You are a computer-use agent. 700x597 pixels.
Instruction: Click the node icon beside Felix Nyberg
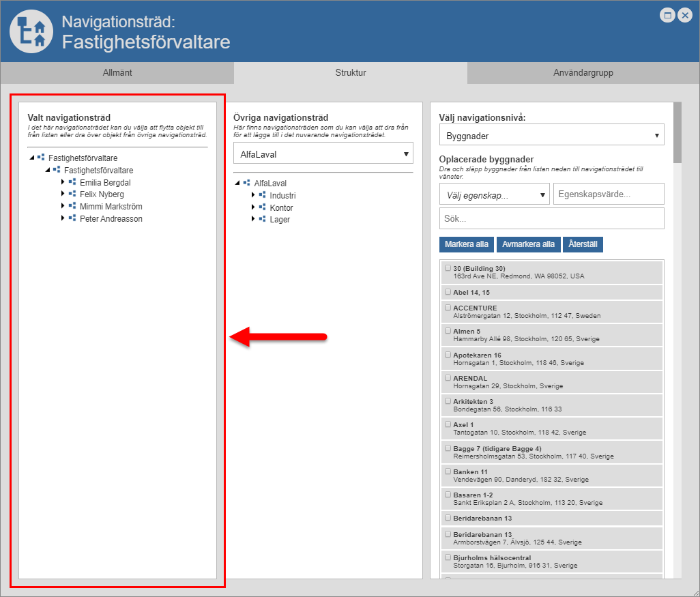point(72,194)
